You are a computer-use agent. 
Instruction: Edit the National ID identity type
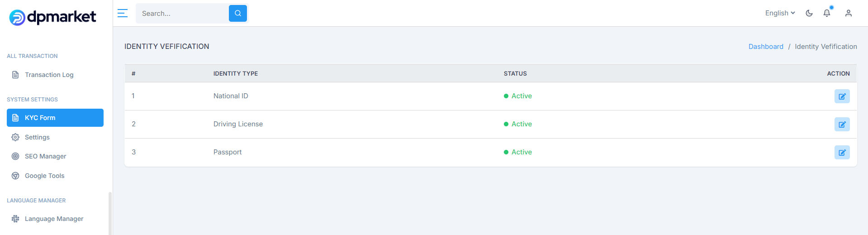coord(842,96)
